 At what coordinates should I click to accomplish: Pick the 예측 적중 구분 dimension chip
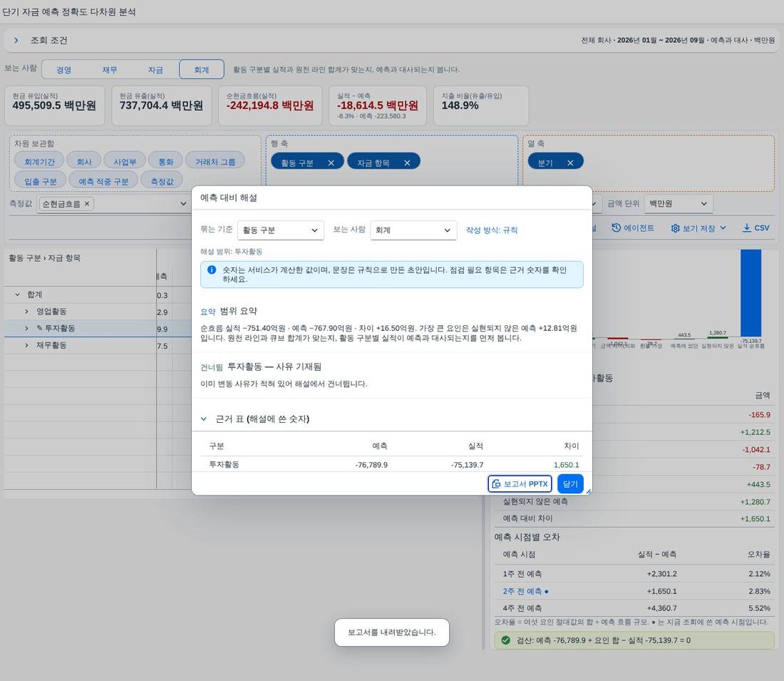103,181
